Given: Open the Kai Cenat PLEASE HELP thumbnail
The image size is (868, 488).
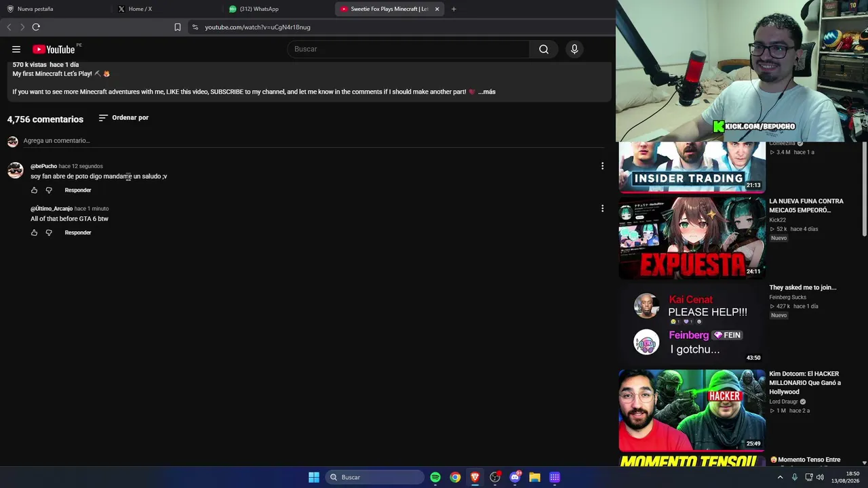Looking at the screenshot, I should [692, 324].
